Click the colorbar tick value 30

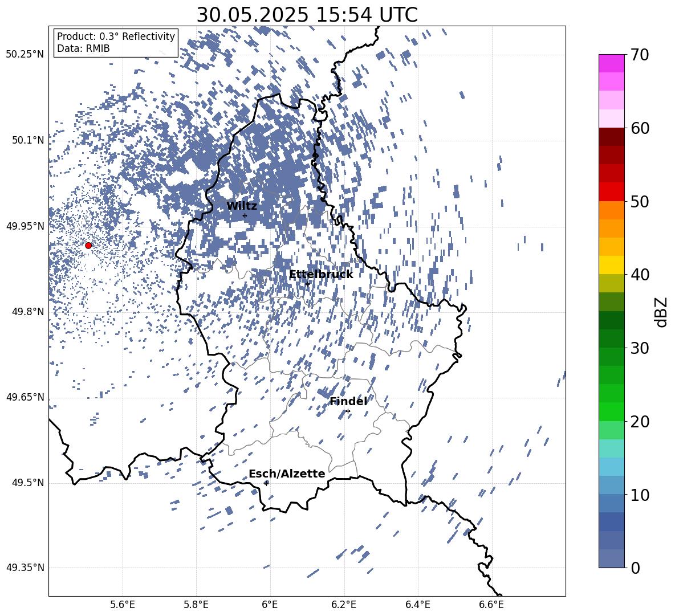pyautogui.click(x=640, y=348)
